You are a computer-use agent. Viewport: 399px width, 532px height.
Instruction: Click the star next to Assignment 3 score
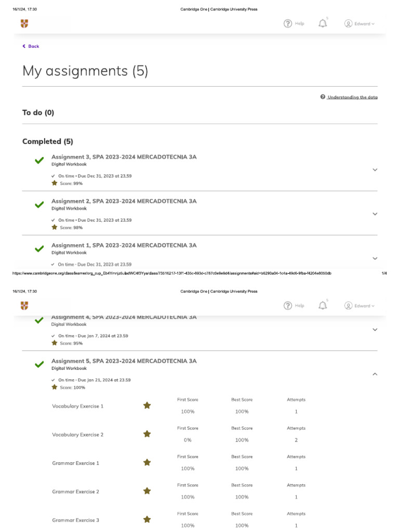[x=54, y=183]
